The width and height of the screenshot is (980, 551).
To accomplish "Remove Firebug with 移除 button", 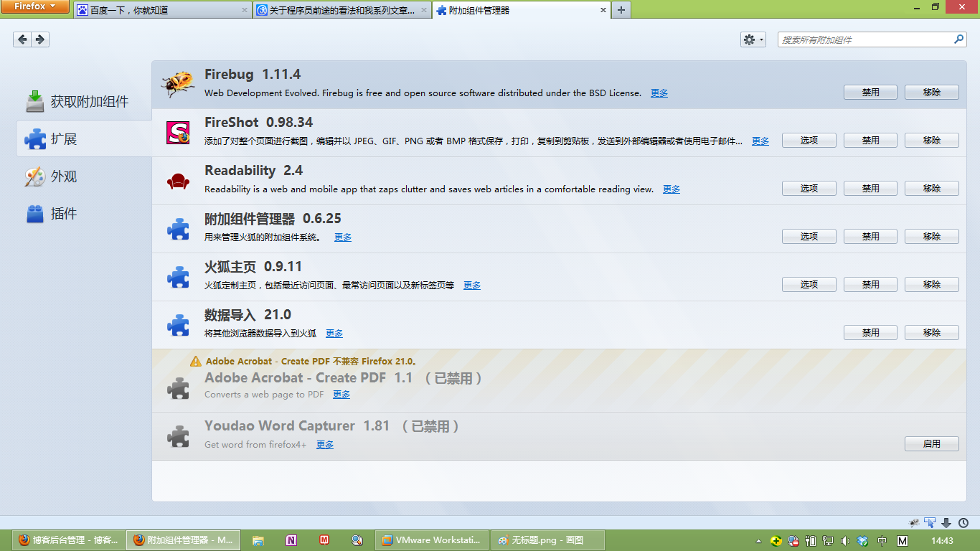I will 932,93.
